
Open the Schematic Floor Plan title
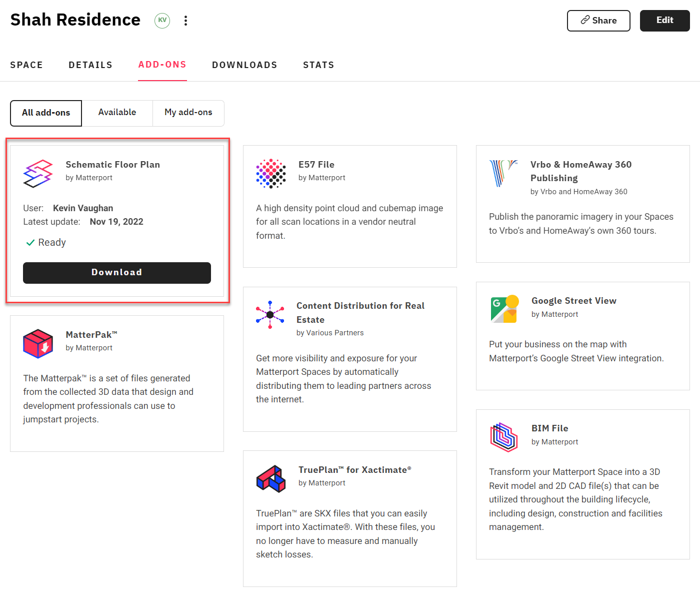point(113,165)
